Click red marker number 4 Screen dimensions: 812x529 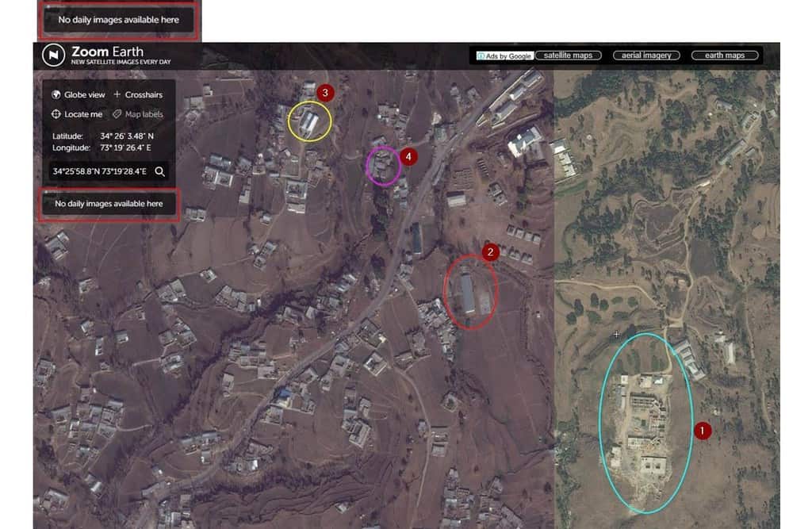pyautogui.click(x=408, y=157)
